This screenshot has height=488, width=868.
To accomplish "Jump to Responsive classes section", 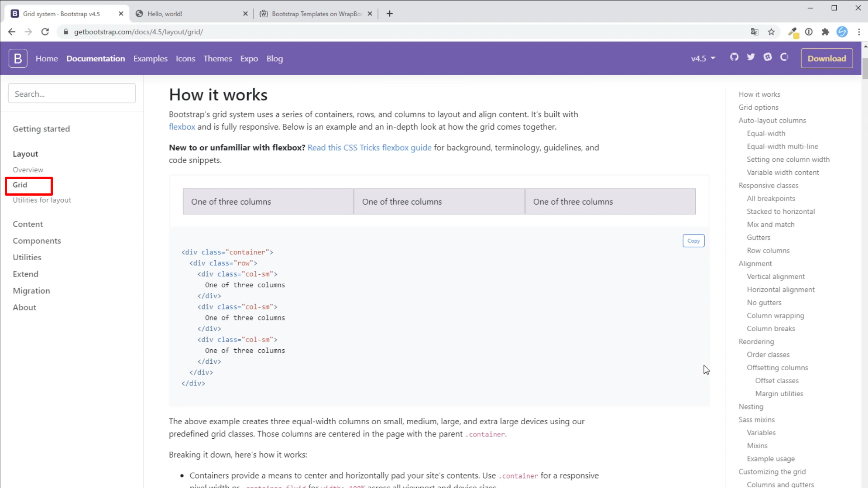I will (x=768, y=186).
